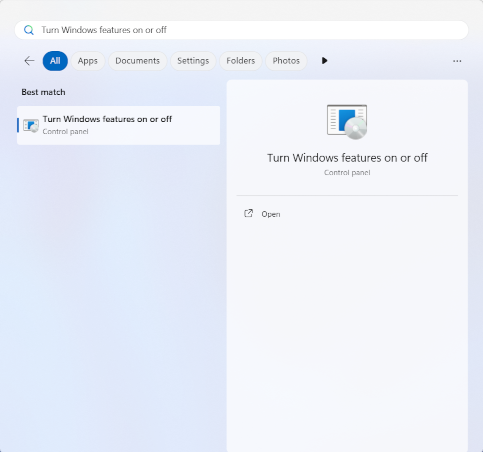Filter results by Folders
The image size is (483, 452).
pyautogui.click(x=241, y=61)
